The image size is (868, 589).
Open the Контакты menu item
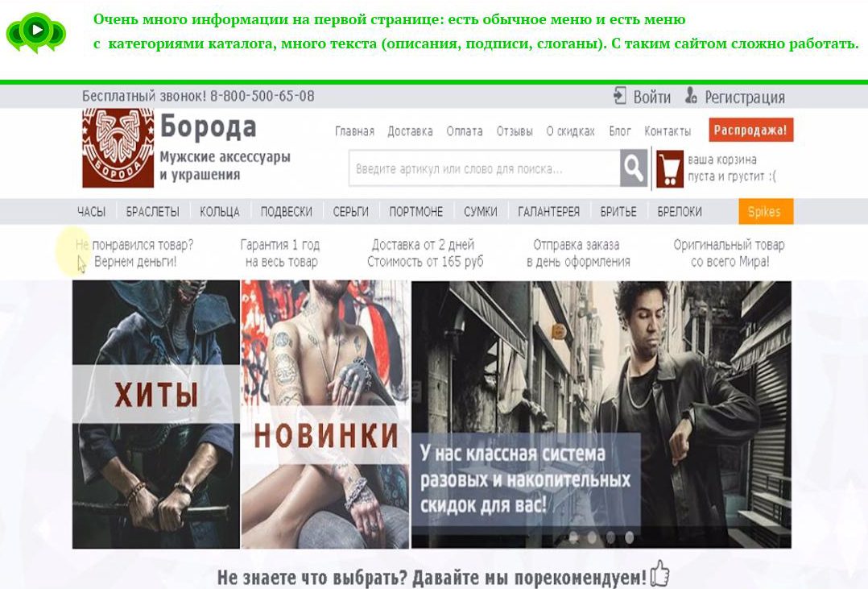point(668,131)
